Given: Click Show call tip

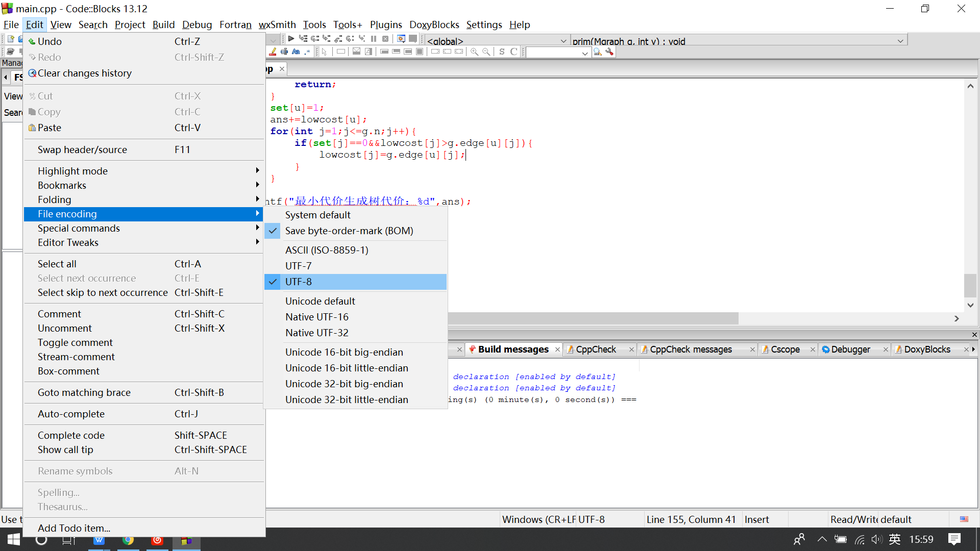Looking at the screenshot, I should pos(143,449).
